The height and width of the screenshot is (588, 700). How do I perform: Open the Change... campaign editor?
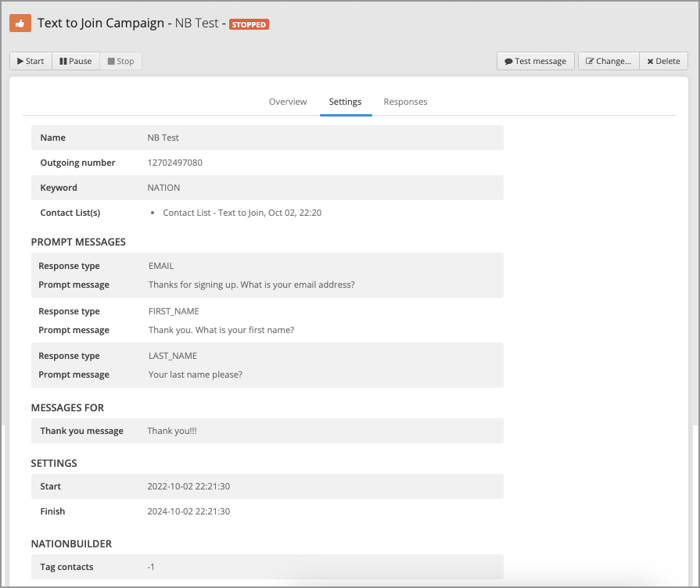coord(608,61)
